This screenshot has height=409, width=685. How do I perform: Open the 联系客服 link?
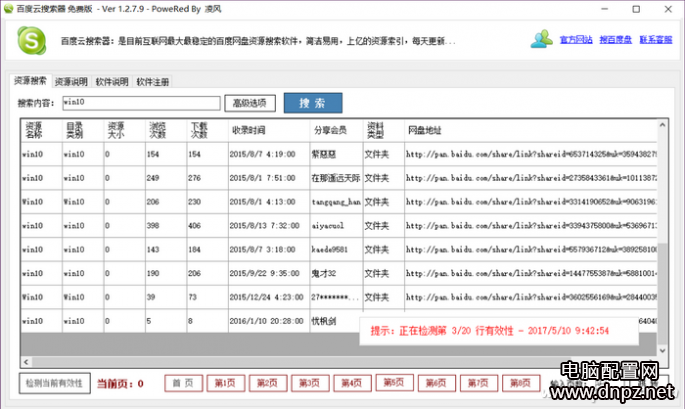coord(656,40)
